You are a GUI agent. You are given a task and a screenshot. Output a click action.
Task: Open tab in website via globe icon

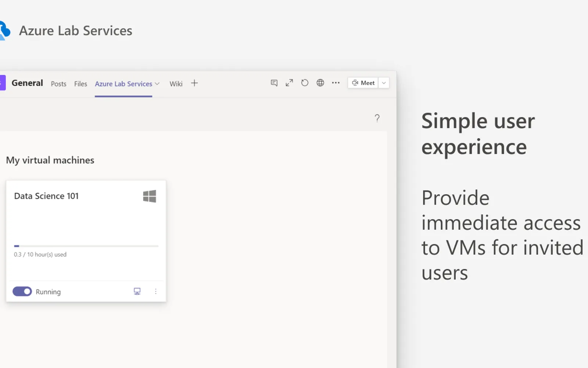coord(320,83)
